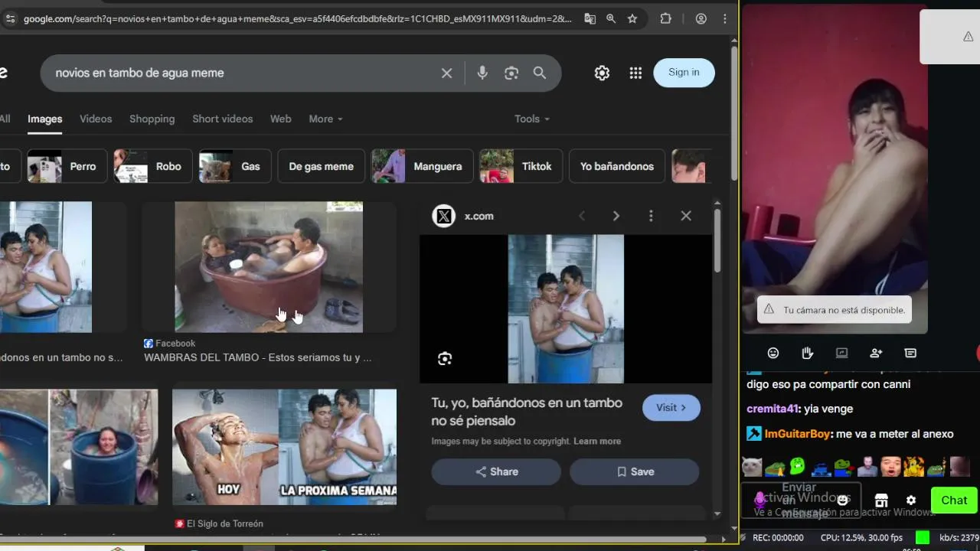
Task: Go to previous image in preview panel
Action: [x=582, y=216]
